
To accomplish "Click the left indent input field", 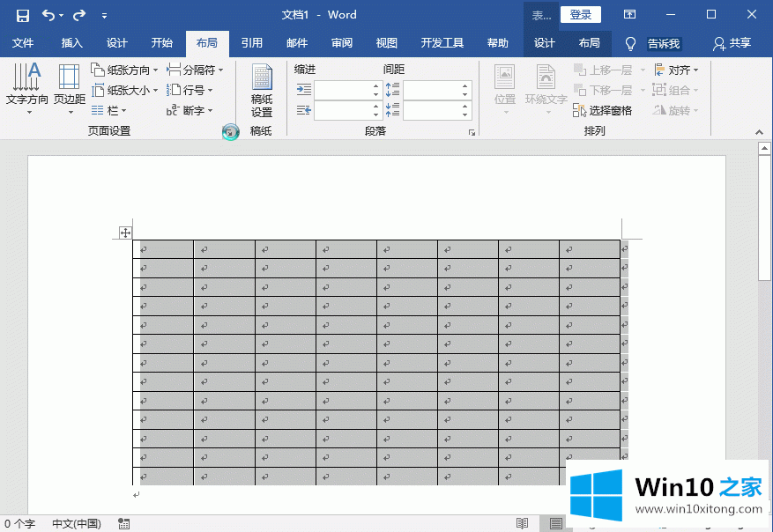I will tap(342, 90).
